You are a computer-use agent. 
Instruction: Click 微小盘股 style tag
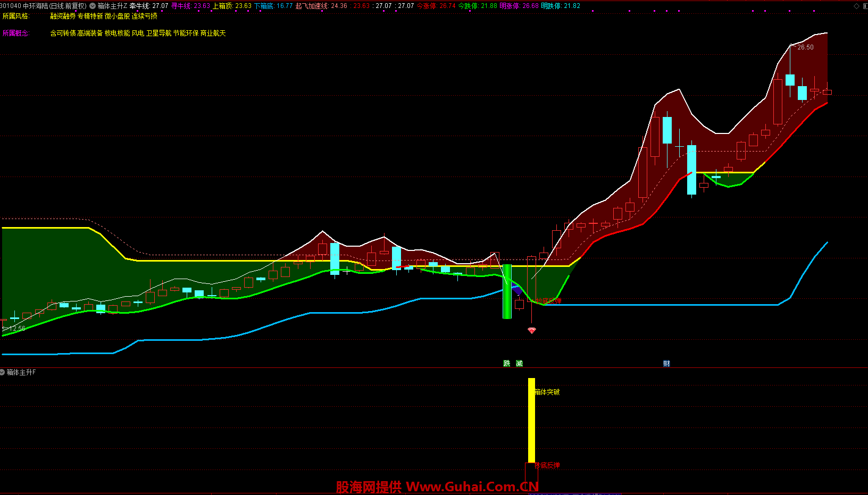pyautogui.click(x=117, y=16)
